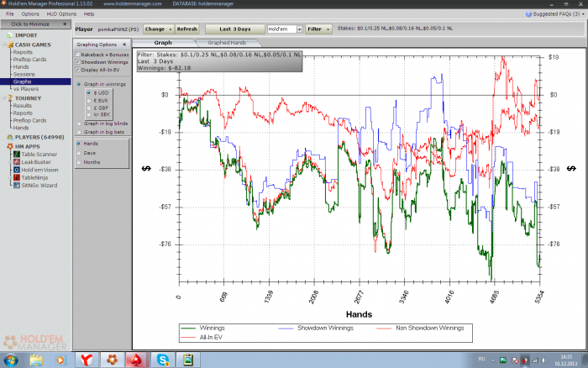Switch to Hold'em Manager taskbar icon
The height and width of the screenshot is (368, 588).
[x=112, y=360]
